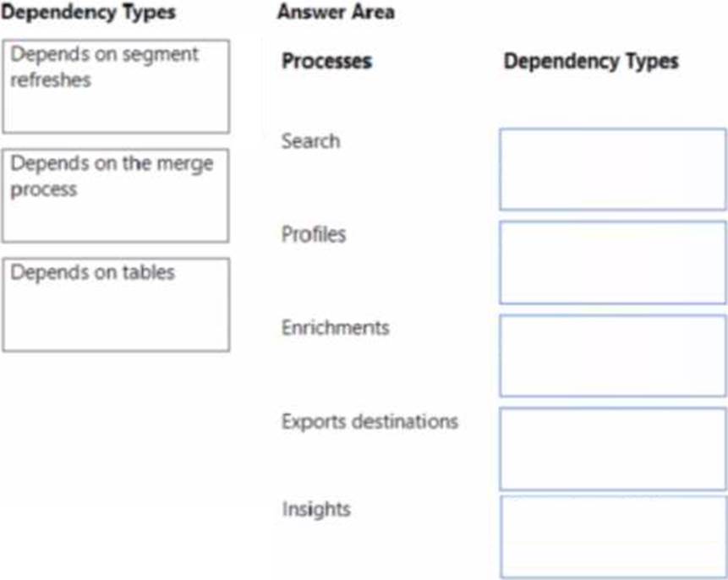Click the empty answer box beside Search
The image size is (728, 580).
[x=613, y=169]
